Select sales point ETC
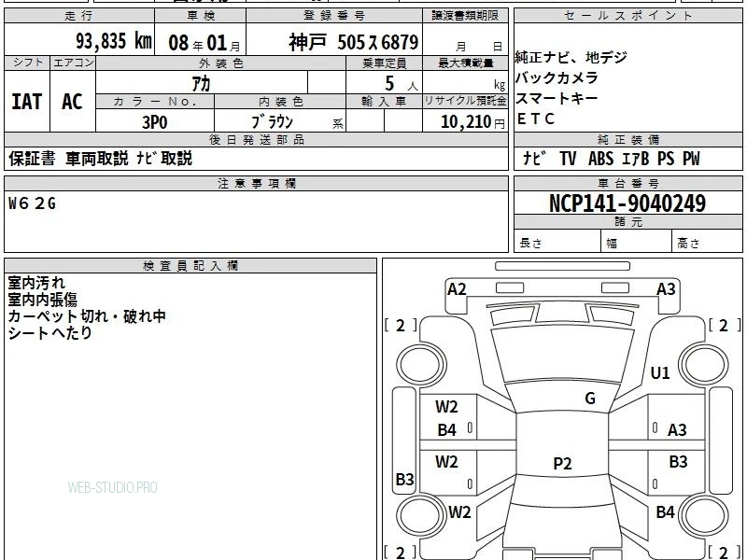Screen dimensions: 747x560 536,119
